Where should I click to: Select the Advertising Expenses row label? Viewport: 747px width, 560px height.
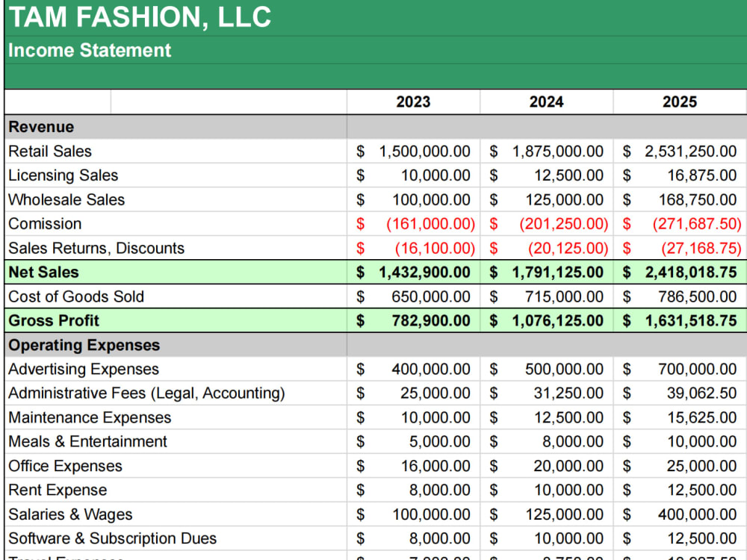click(x=84, y=369)
